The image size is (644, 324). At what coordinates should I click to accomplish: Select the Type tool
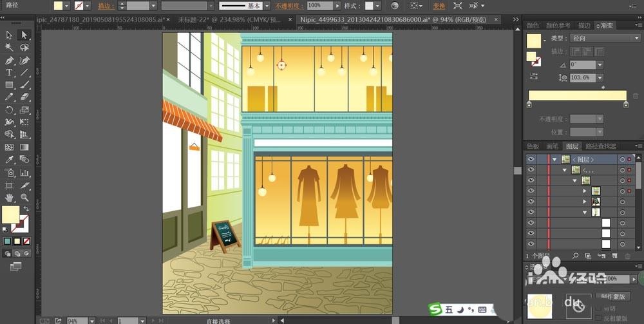(10, 73)
